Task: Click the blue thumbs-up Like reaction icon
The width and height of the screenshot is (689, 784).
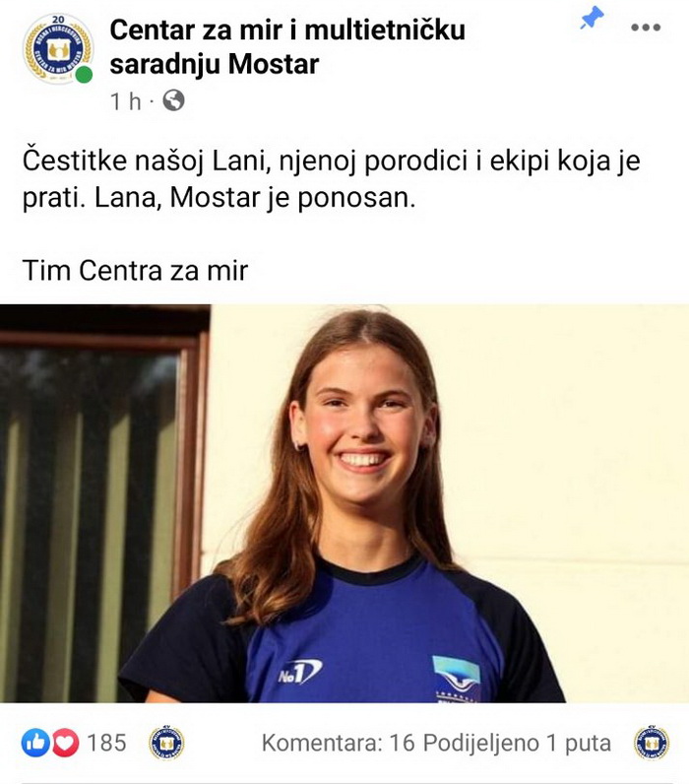Action: click(35, 743)
